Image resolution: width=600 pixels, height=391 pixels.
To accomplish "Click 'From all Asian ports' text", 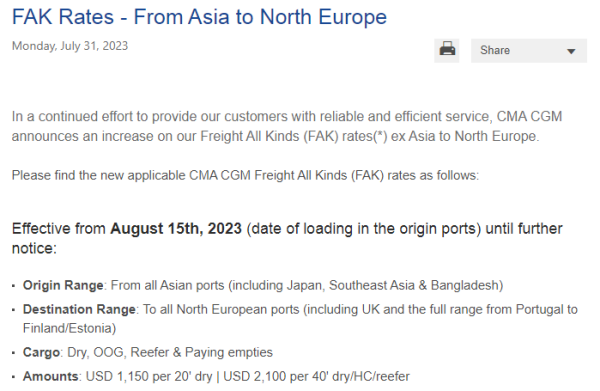I will (168, 285).
